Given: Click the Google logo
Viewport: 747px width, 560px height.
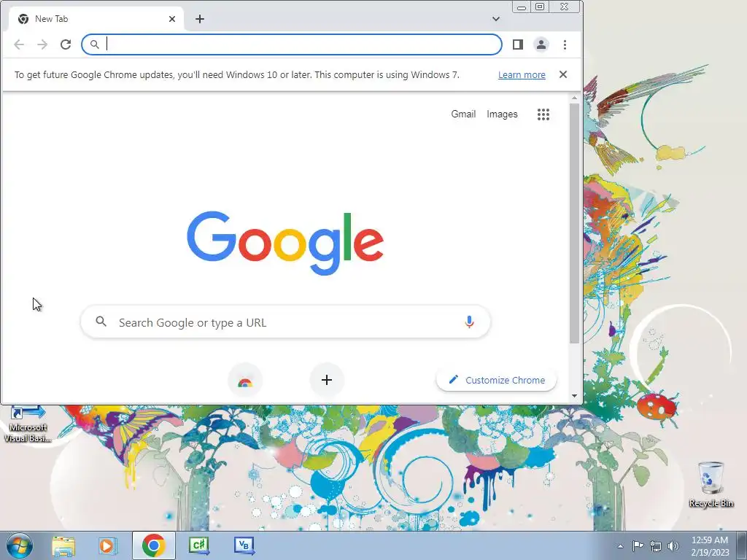Looking at the screenshot, I should (285, 243).
